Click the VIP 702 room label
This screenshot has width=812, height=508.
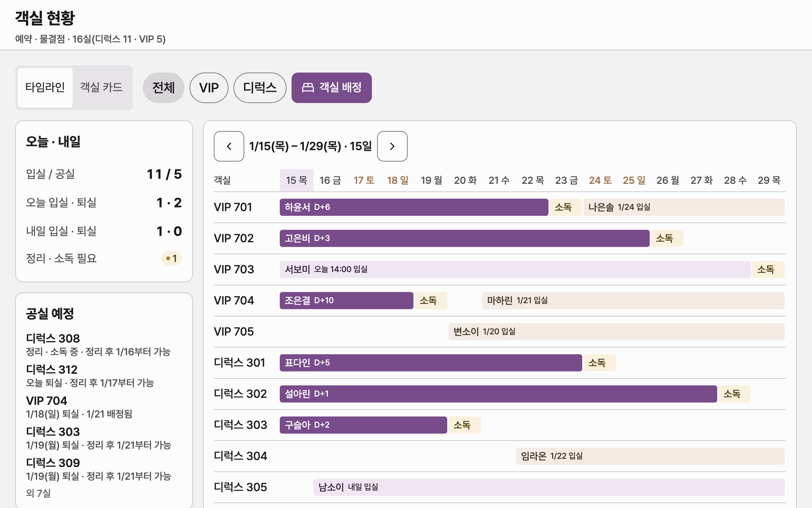click(x=234, y=238)
